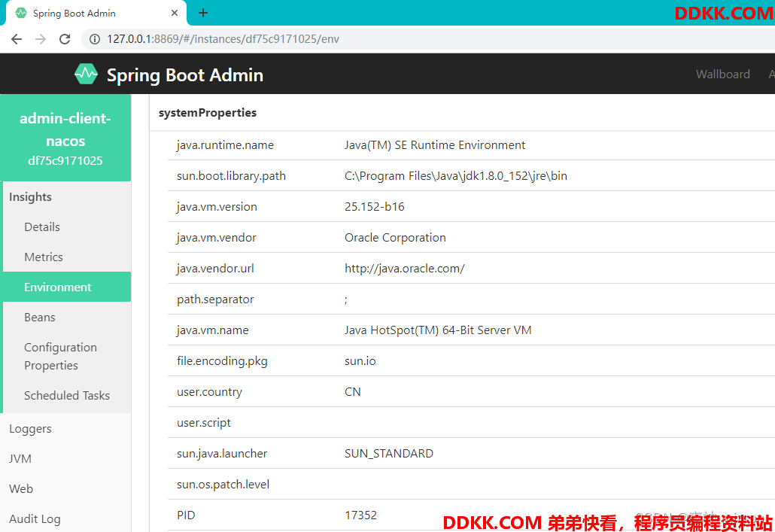This screenshot has height=532, width=775.
Task: Select 'Java HotSpot(TM) 64-Bit Server VM' value
Action: (438, 330)
